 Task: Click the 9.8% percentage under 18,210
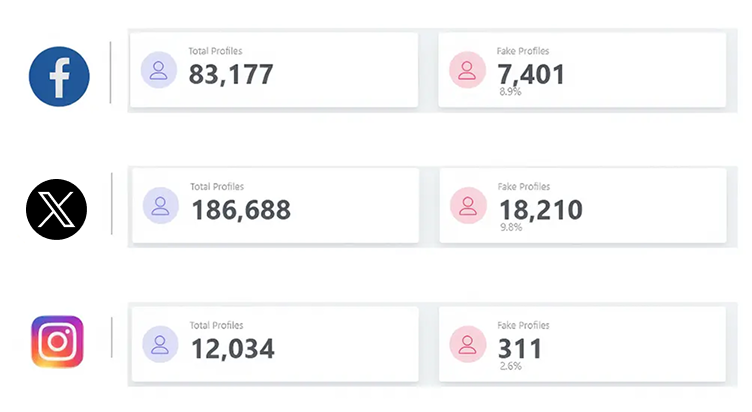pos(510,228)
